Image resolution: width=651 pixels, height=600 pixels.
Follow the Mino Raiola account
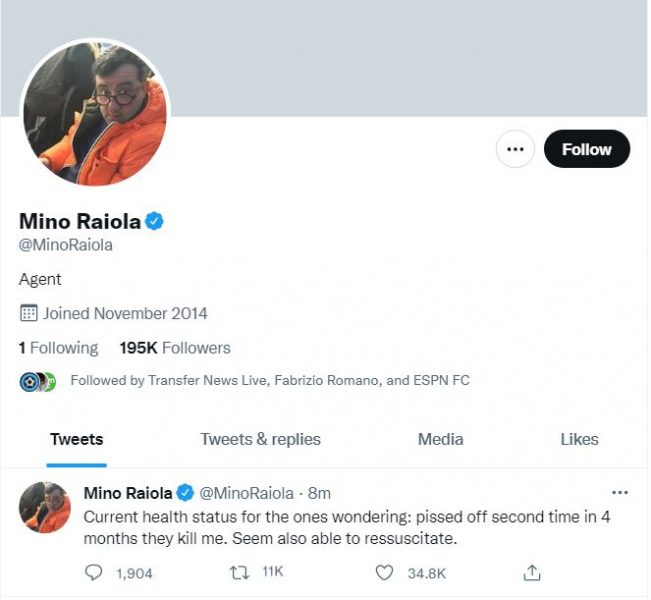(586, 149)
